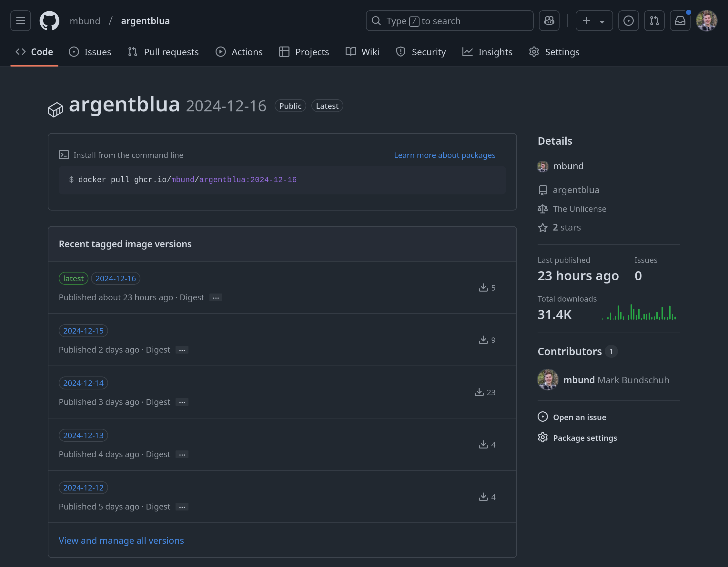Click the Package settings gear icon
The image size is (728, 567).
click(x=543, y=437)
